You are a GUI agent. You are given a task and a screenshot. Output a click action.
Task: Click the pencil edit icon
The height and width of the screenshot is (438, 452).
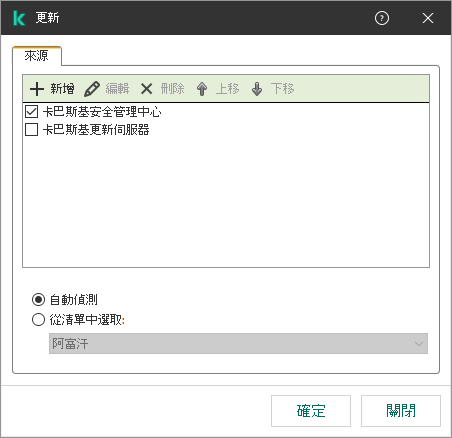tap(92, 89)
